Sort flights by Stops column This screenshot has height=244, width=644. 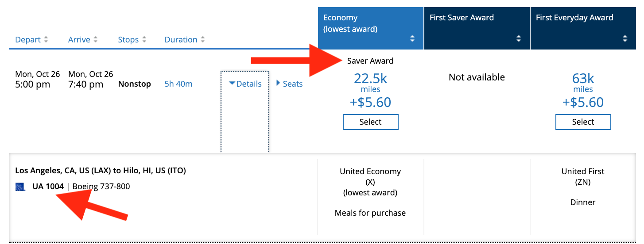[132, 40]
